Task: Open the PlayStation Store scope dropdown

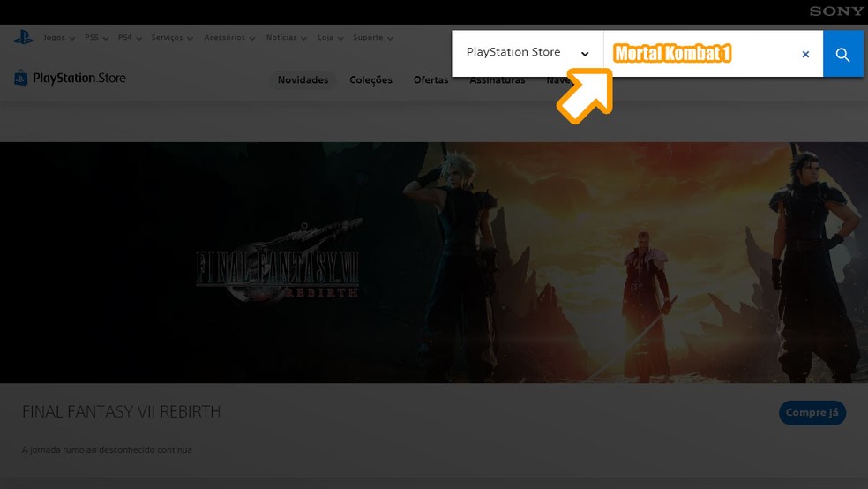Action: click(x=528, y=54)
